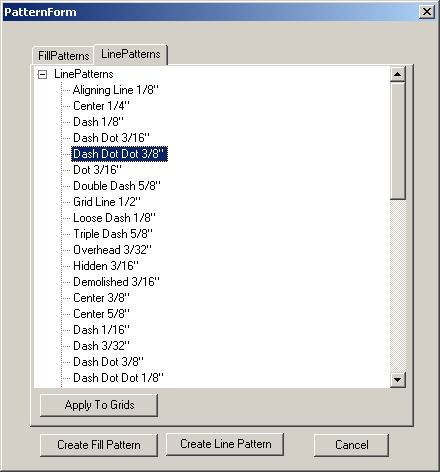The height and width of the screenshot is (472, 440).
Task: Select Triple Dash 5/8" item
Action: 113,234
